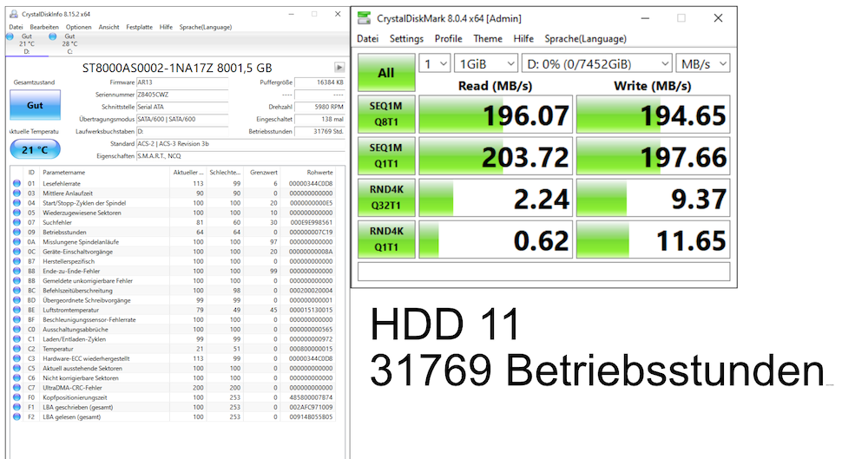
Task: Select disk C: status icon (28 °C)
Action: (x=53, y=36)
